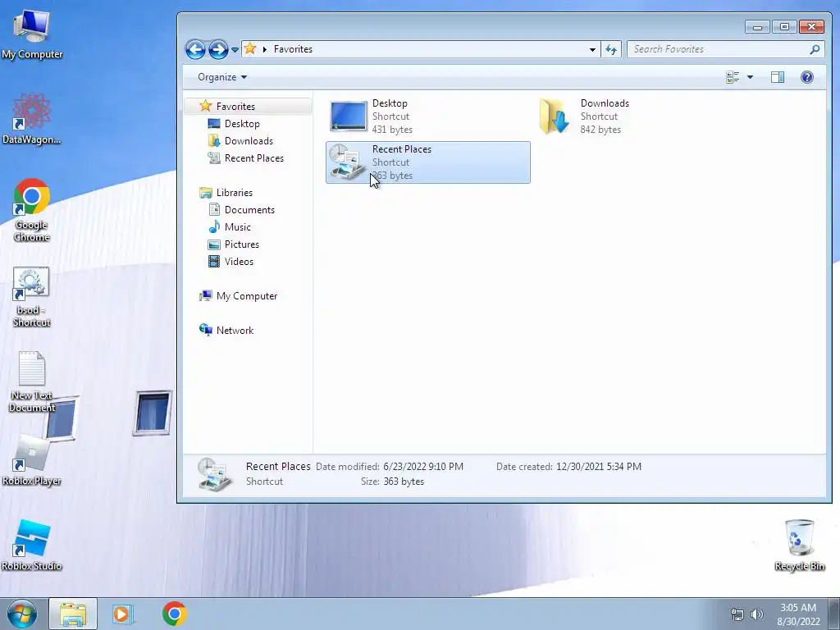Open Music library in the navigation pane
Screen dimensions: 840x630
tap(237, 226)
